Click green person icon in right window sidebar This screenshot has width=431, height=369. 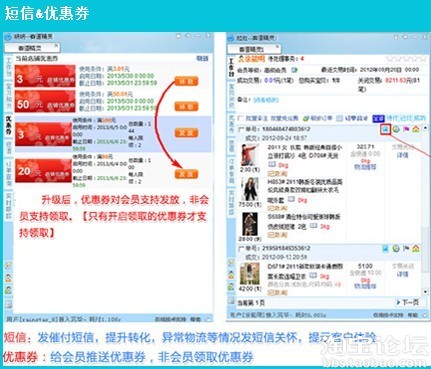click(231, 286)
